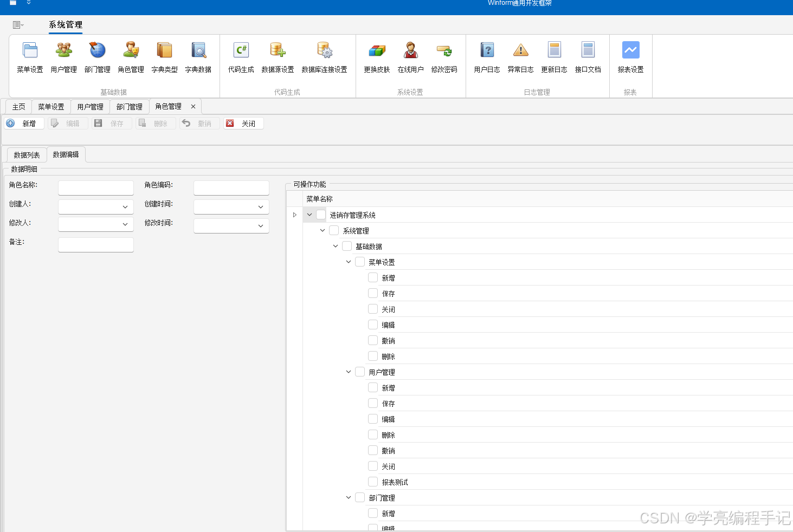Check 撤销 under 用户管理
Screen dimensions: 793x532
373,450
